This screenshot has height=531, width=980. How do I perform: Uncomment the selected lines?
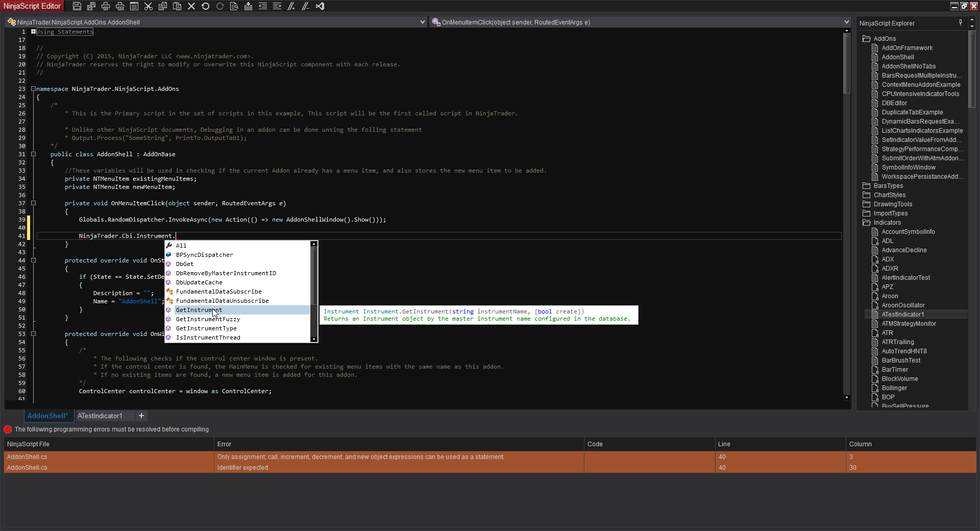(x=306, y=6)
